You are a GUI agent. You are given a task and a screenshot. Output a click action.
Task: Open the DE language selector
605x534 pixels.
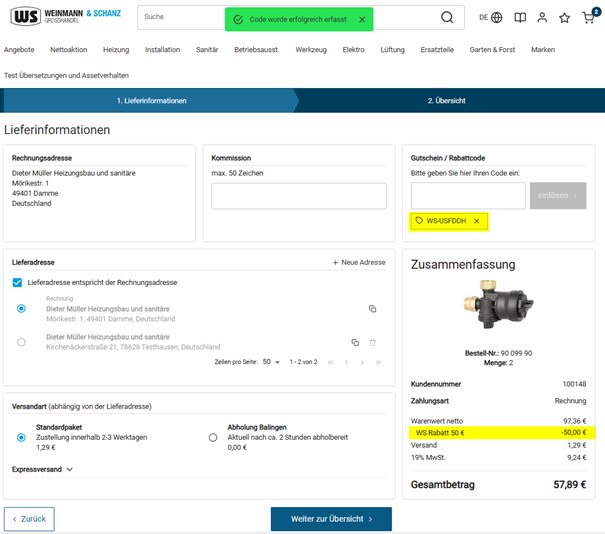pyautogui.click(x=490, y=18)
